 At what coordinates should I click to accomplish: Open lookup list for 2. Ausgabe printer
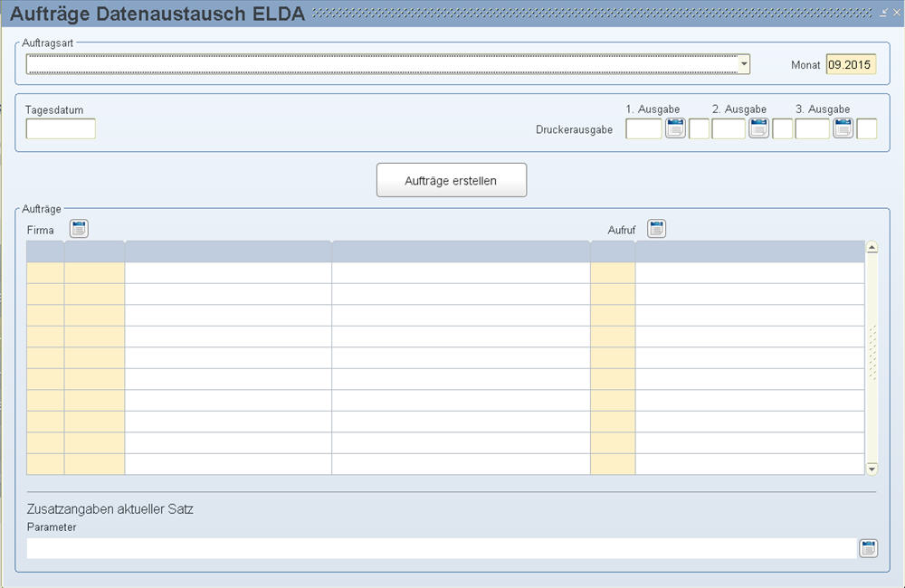click(758, 128)
